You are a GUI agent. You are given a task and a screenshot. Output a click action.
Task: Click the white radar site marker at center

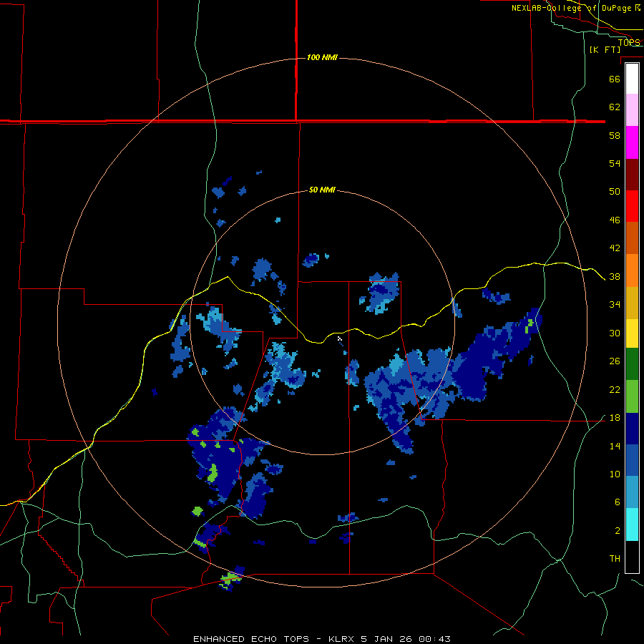[x=340, y=339]
